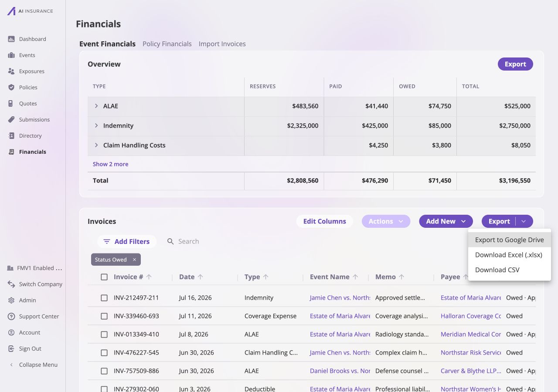Sort by Memo arrow icon
558x392 pixels.
(401, 277)
